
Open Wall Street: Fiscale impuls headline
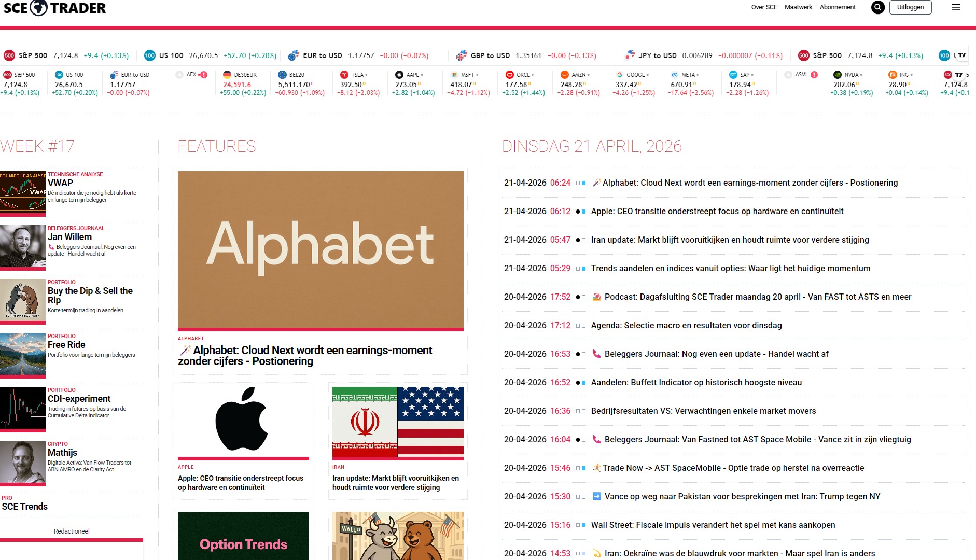(x=713, y=525)
